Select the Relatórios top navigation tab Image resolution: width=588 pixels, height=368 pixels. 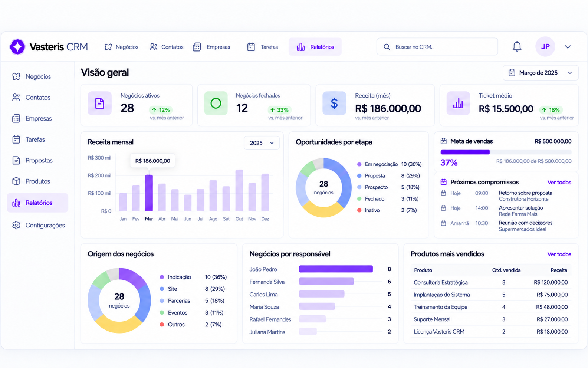click(315, 47)
